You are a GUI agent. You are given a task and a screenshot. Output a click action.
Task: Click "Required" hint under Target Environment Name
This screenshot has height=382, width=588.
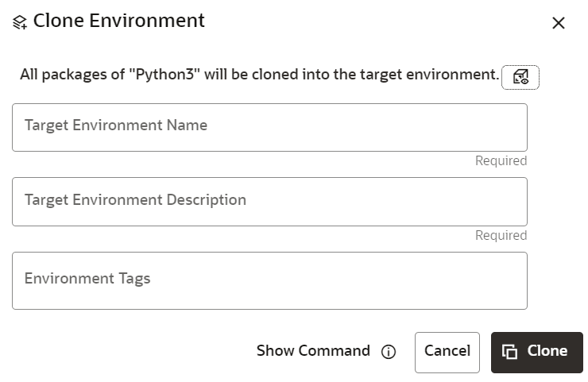(501, 161)
